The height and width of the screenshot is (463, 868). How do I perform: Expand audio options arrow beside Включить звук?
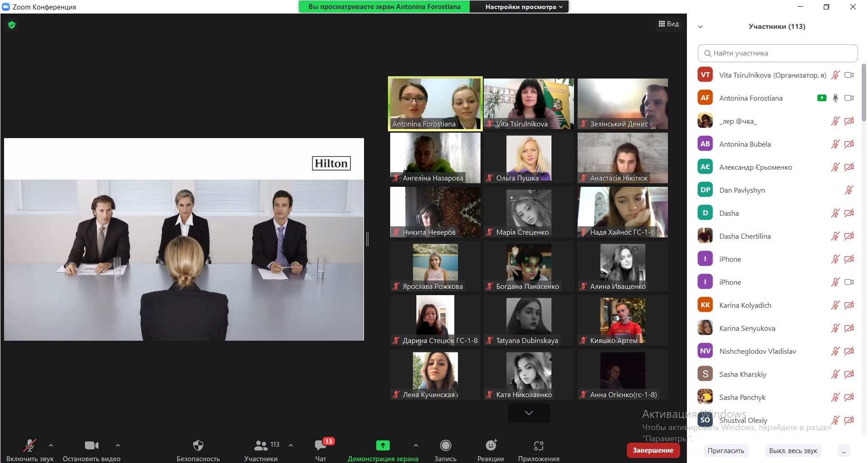(51, 445)
